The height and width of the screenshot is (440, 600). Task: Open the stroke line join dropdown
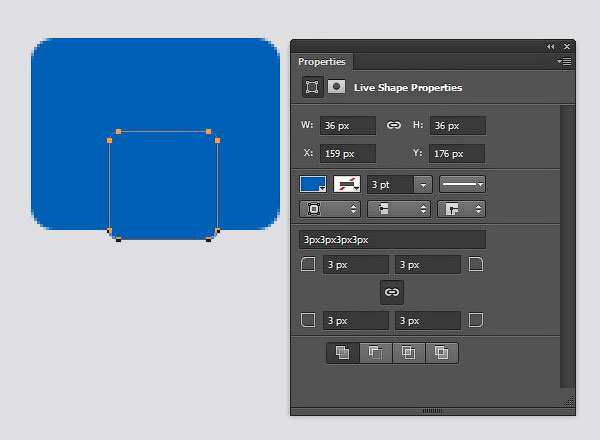[x=461, y=209]
